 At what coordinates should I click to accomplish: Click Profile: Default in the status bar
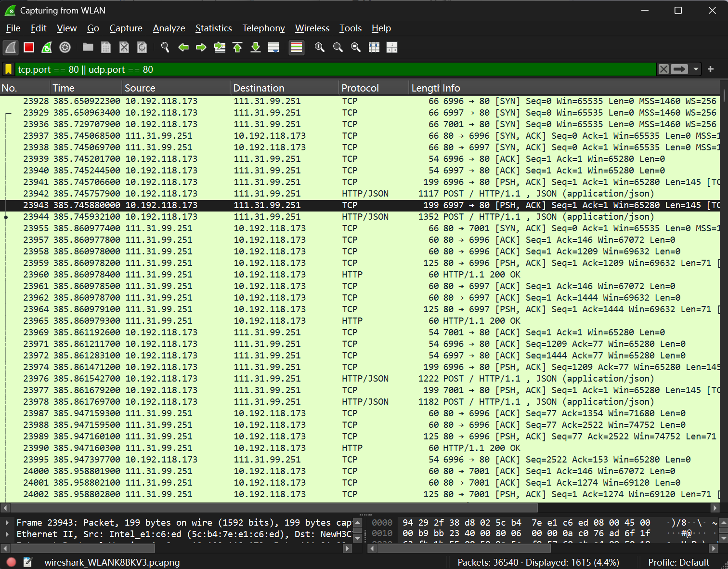(x=678, y=562)
